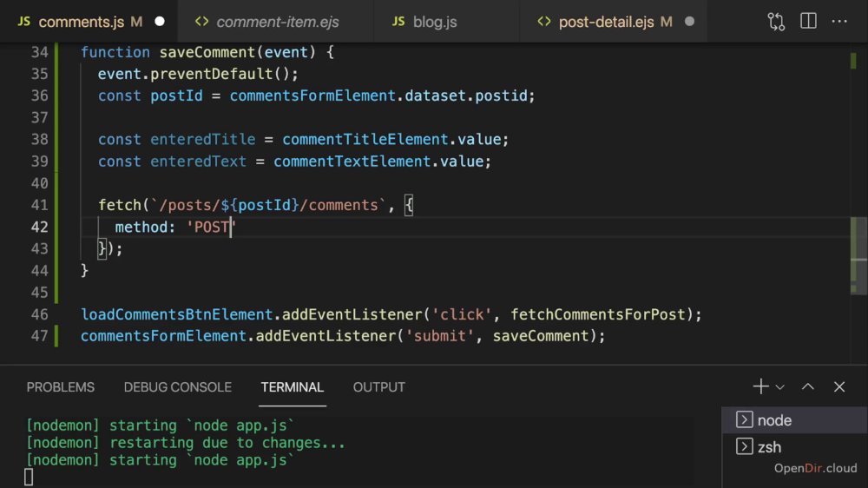This screenshot has height=488, width=868.
Task: Open the editor More Actions menu
Action: coord(839,21)
